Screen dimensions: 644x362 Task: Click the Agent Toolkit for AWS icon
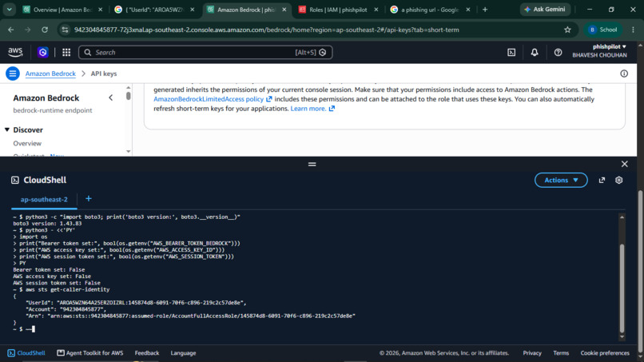61,353
